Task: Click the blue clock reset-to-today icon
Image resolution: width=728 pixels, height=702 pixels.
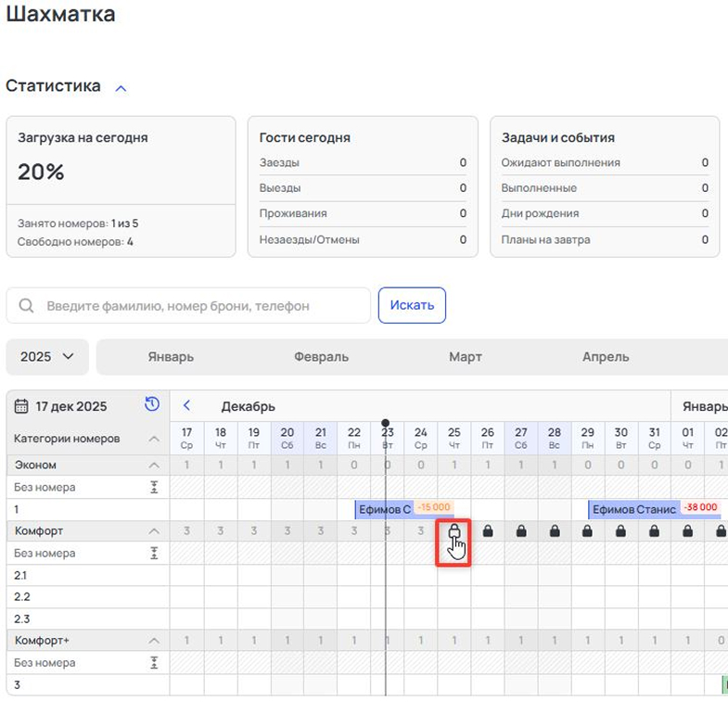Action: pos(152,404)
